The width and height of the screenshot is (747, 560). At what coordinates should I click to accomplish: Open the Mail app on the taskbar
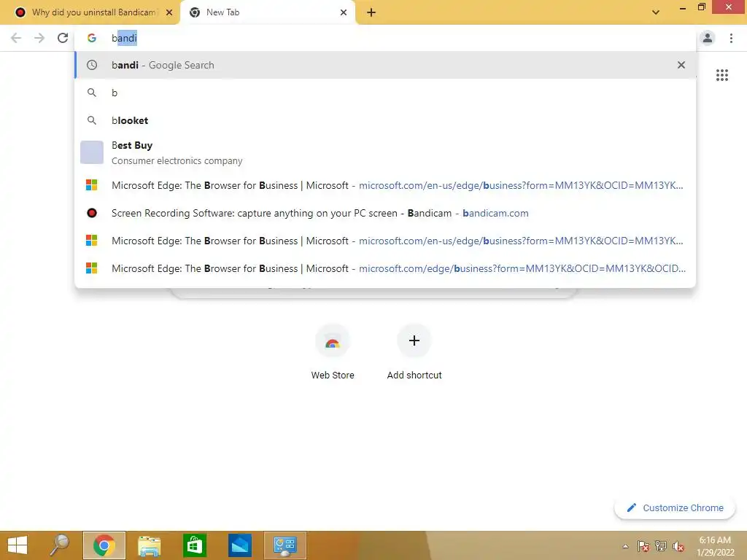[x=239, y=545]
